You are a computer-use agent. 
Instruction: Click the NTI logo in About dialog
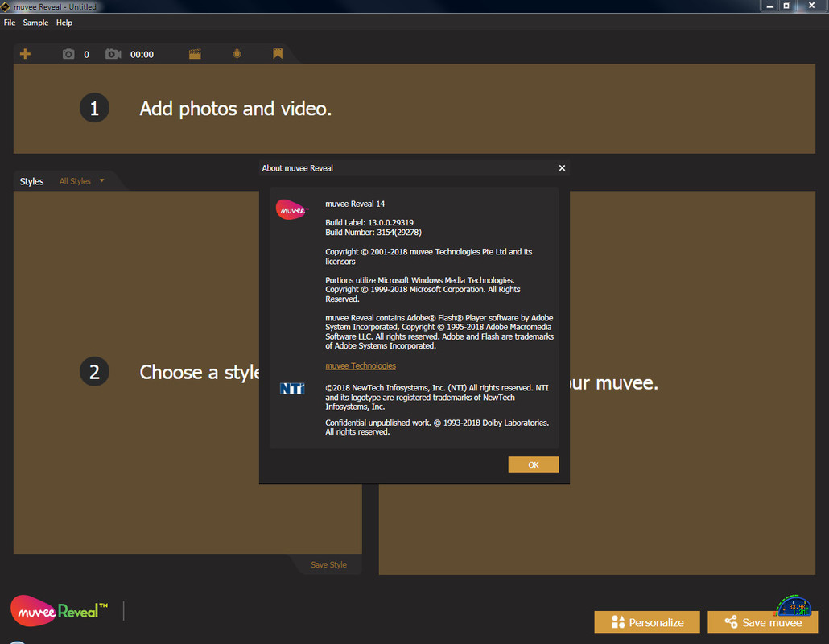292,389
